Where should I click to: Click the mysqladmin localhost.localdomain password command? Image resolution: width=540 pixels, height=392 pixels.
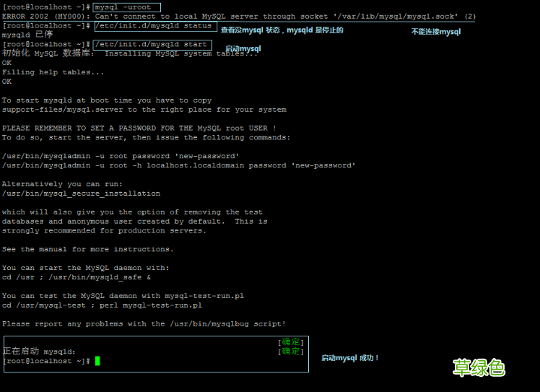tap(178, 165)
